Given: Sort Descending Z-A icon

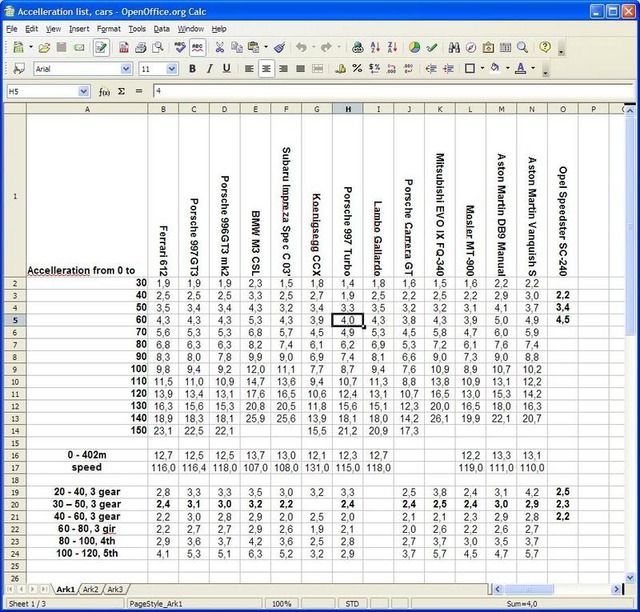Looking at the screenshot, I should click(392, 48).
